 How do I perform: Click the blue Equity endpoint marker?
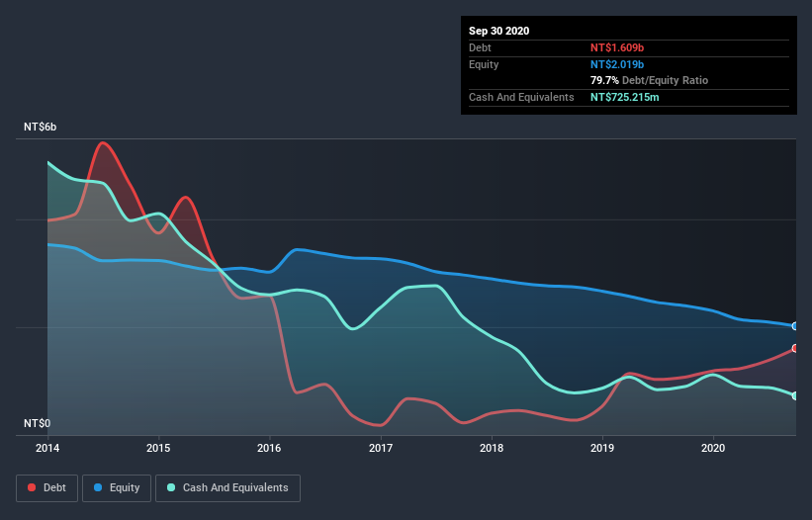pos(795,326)
